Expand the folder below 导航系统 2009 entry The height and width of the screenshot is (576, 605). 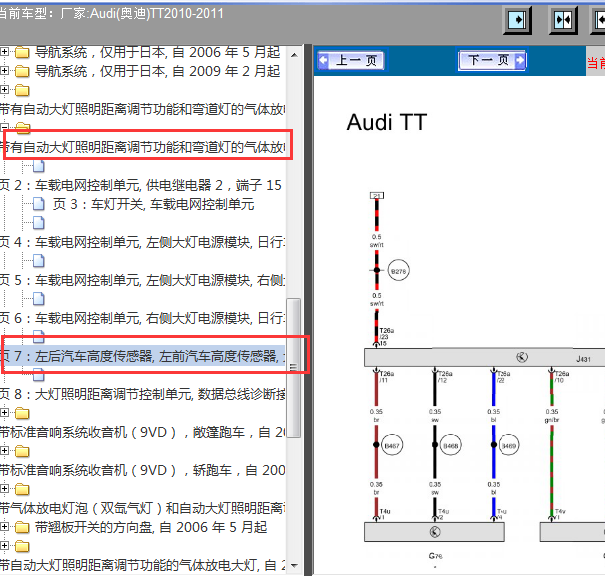pos(4,90)
